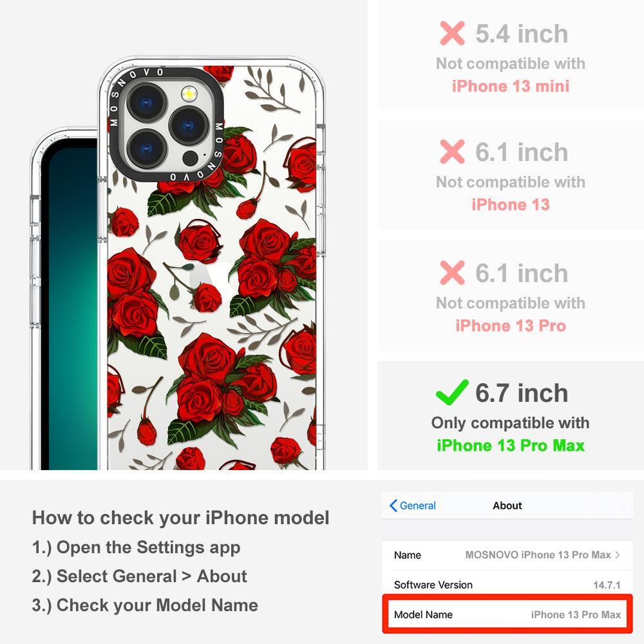The width and height of the screenshot is (644, 644).
Task: Click the 'How to check your iPhone model' heading
Action: pyautogui.click(x=181, y=518)
